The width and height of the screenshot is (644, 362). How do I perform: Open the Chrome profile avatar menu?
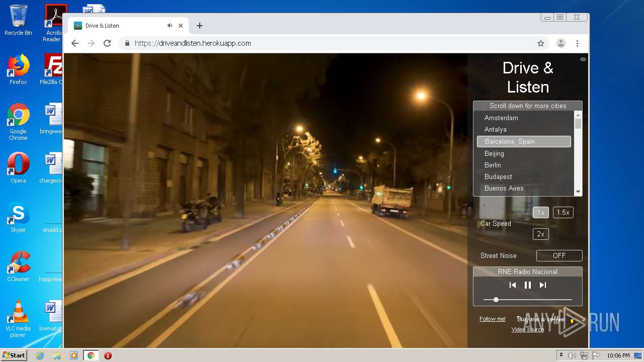(560, 43)
